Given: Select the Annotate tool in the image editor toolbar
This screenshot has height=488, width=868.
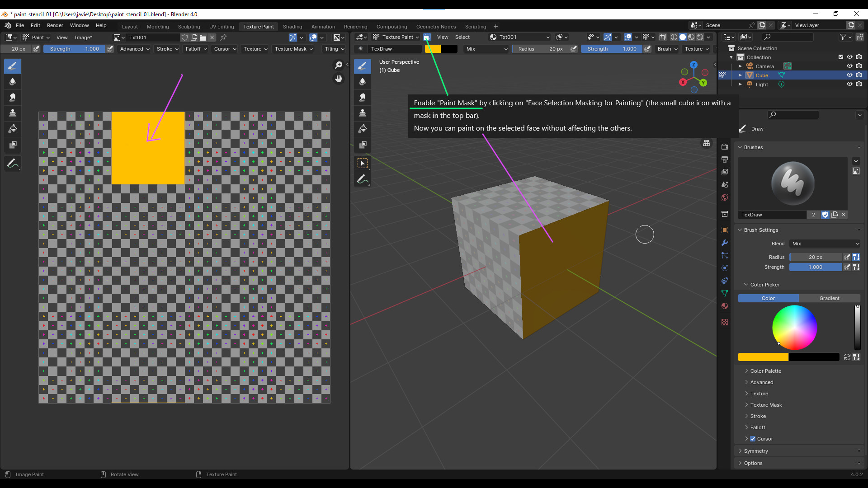Looking at the screenshot, I should tap(13, 164).
